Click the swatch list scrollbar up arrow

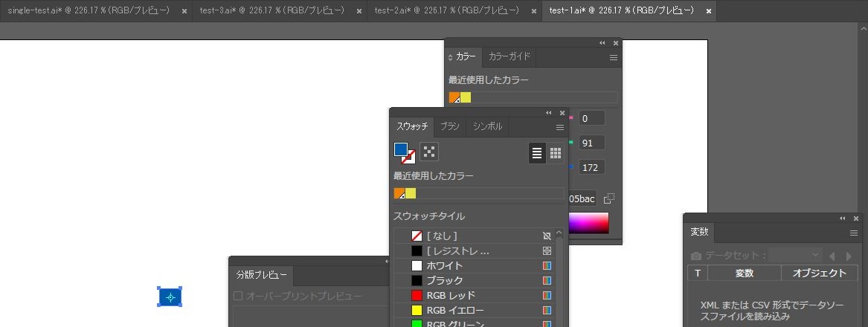pos(559,233)
